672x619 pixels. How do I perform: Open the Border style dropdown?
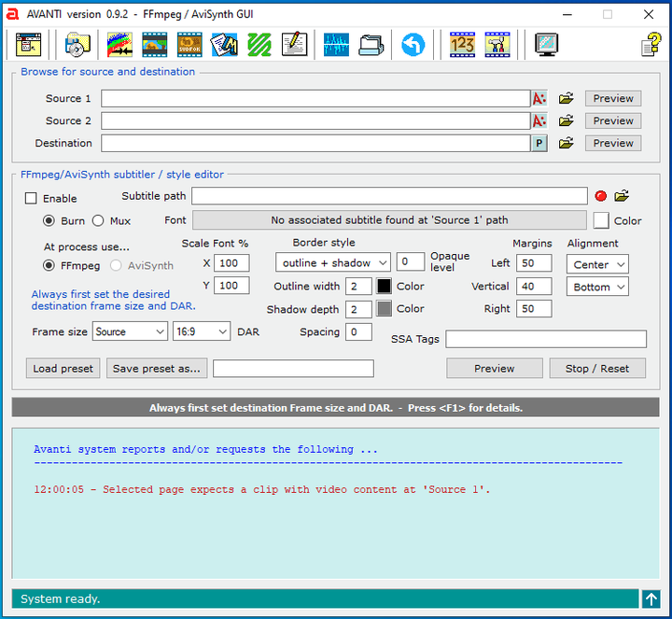pyautogui.click(x=333, y=263)
